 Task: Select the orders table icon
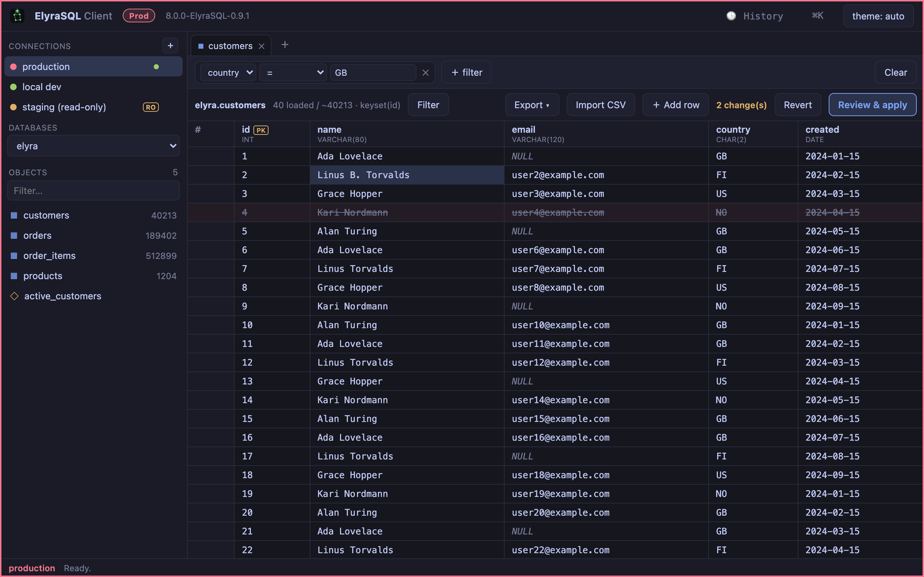click(x=14, y=235)
